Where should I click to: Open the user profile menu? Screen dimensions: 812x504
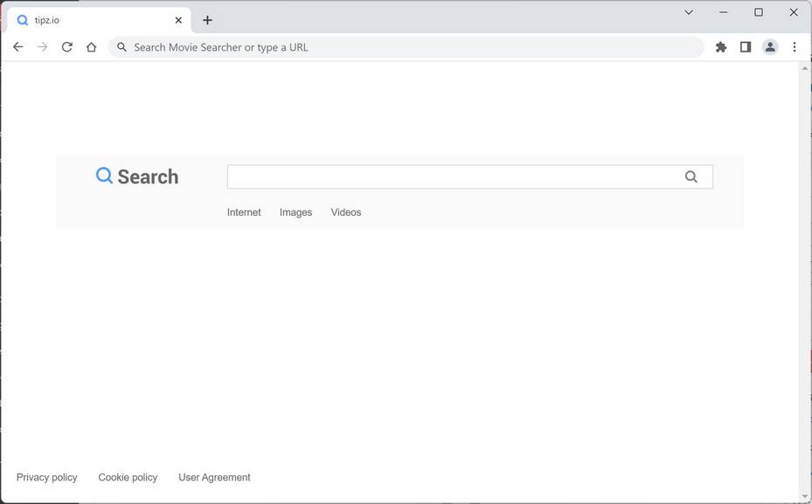pyautogui.click(x=770, y=47)
